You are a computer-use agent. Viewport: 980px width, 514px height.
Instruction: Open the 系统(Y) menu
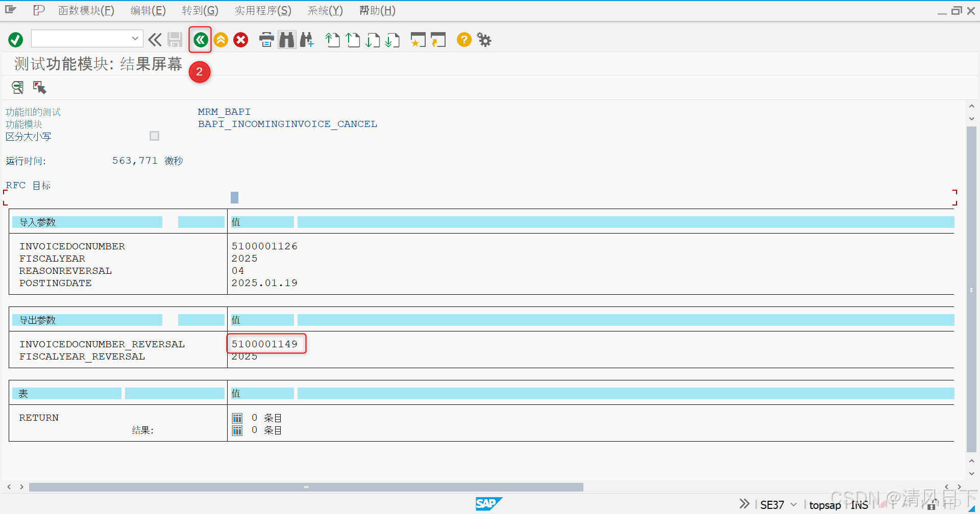(x=325, y=10)
